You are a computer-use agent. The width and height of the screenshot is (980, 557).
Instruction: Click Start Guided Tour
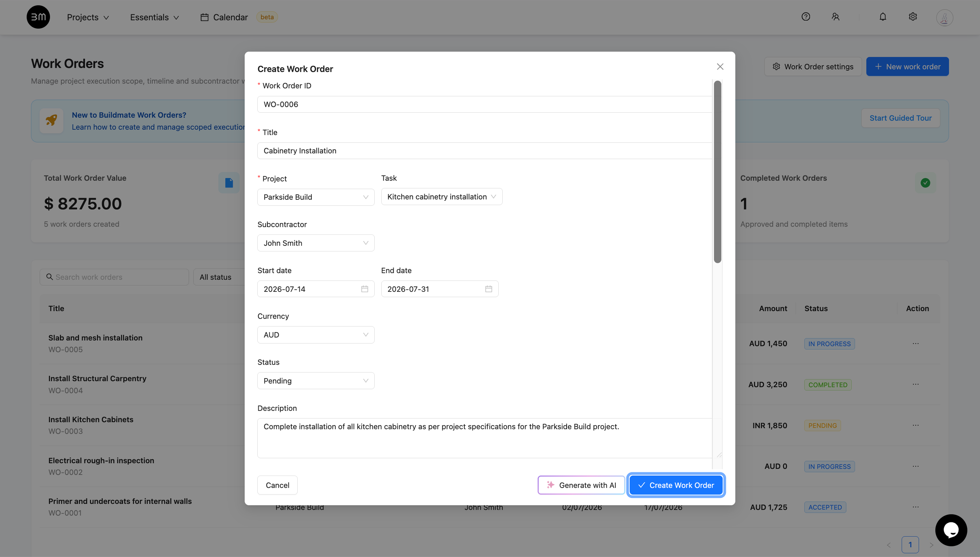pyautogui.click(x=900, y=118)
